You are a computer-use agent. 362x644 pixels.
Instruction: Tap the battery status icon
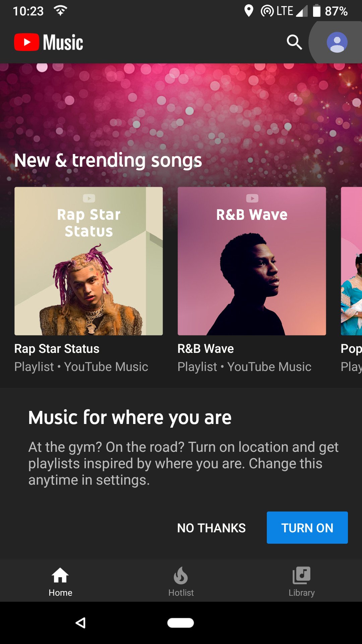pos(316,11)
